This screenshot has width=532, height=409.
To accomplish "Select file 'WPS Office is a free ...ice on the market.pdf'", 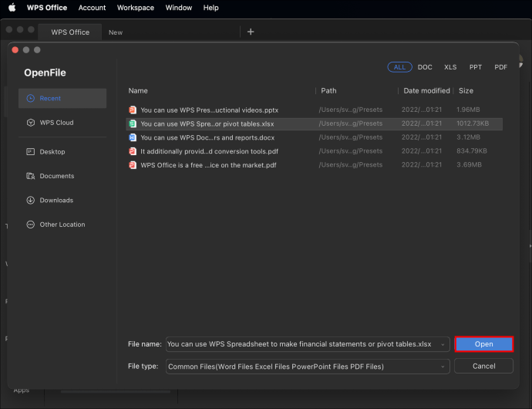I will click(314, 165).
